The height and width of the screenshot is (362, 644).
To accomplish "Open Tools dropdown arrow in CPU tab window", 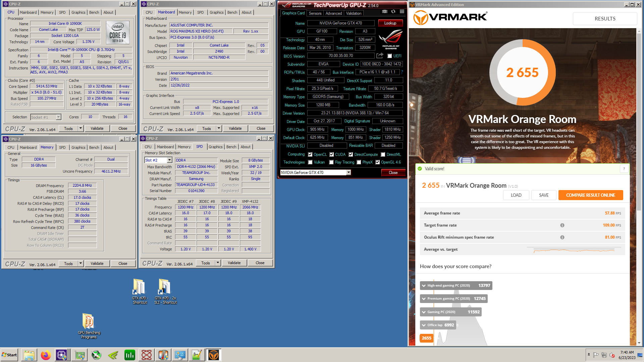I will 80,128.
